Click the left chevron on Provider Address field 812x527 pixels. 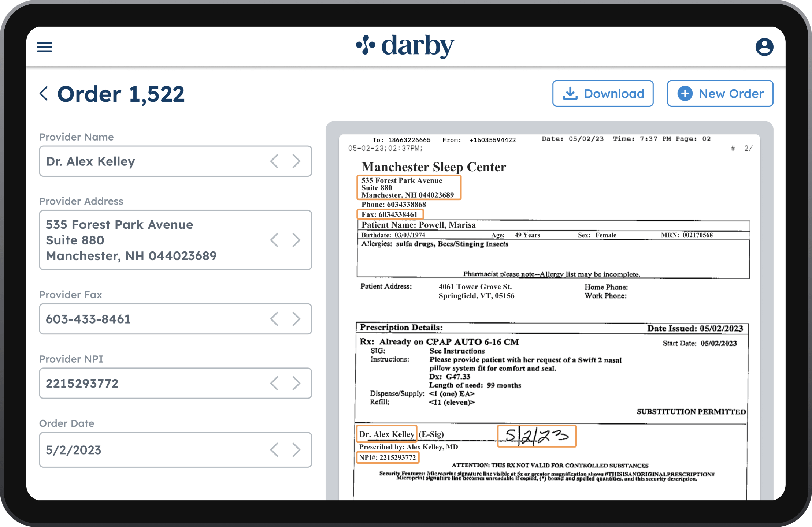[274, 240]
